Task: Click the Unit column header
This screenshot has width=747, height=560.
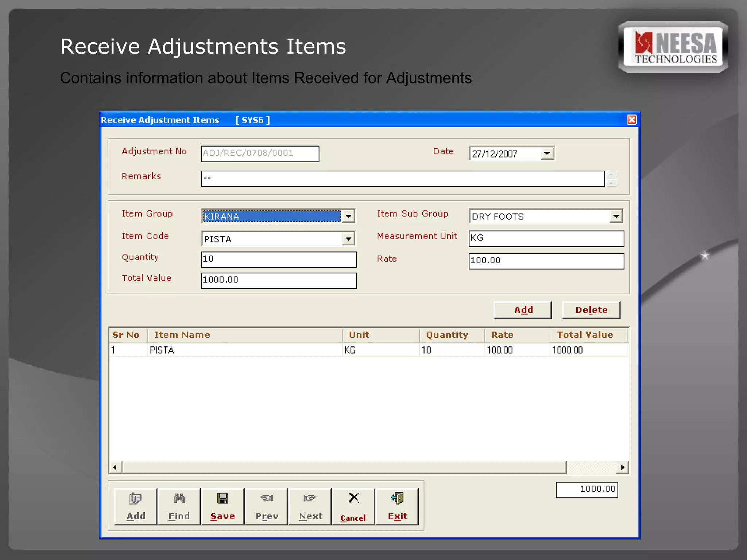Action: coord(380,335)
